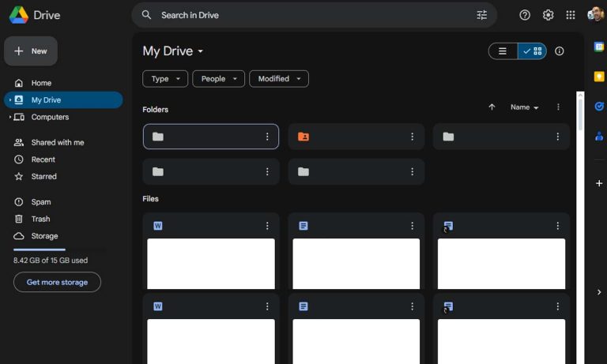Show the side panel with the chevron

tap(599, 292)
